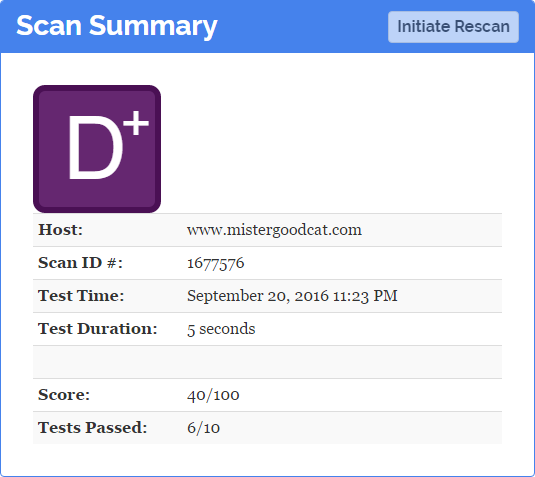
Task: Click the Scan ID # label
Action: (80, 263)
